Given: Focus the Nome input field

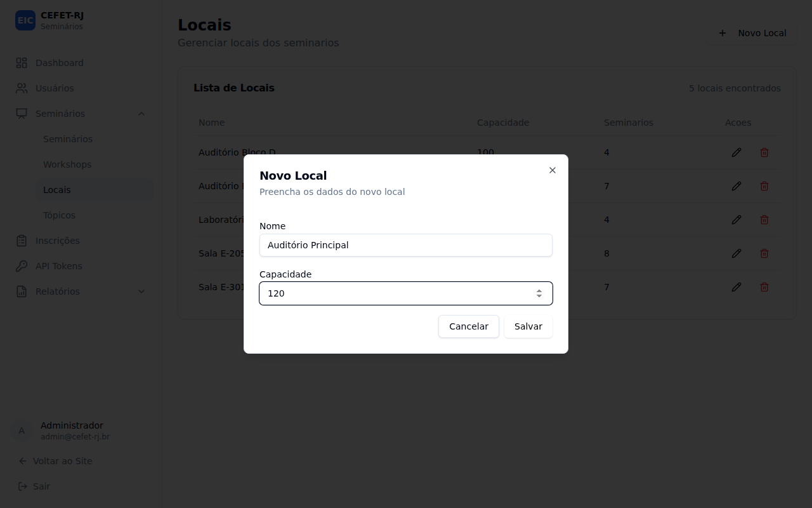Looking at the screenshot, I should click(x=406, y=245).
